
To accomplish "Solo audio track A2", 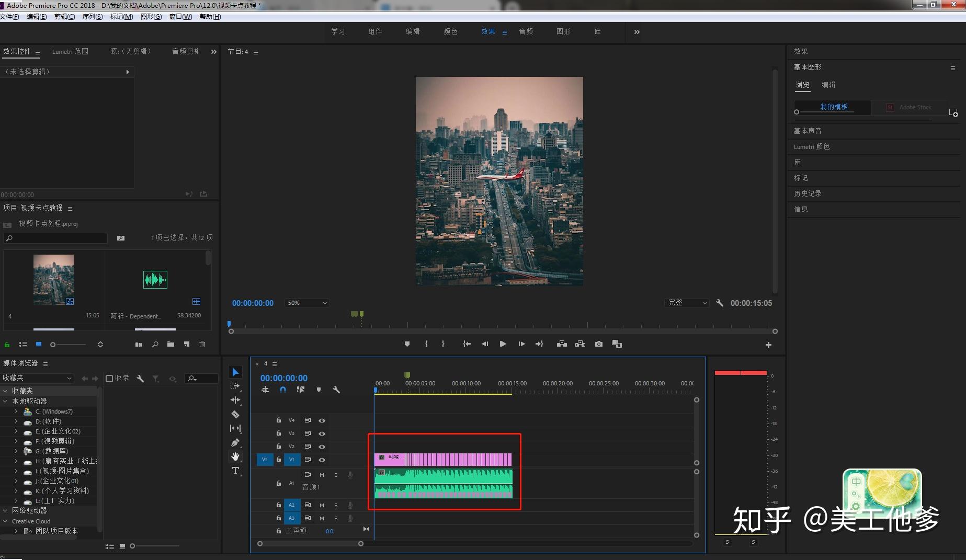I will (336, 505).
